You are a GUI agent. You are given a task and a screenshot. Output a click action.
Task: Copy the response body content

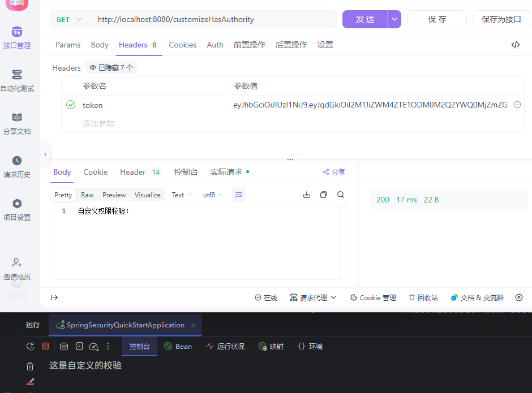tap(324, 195)
